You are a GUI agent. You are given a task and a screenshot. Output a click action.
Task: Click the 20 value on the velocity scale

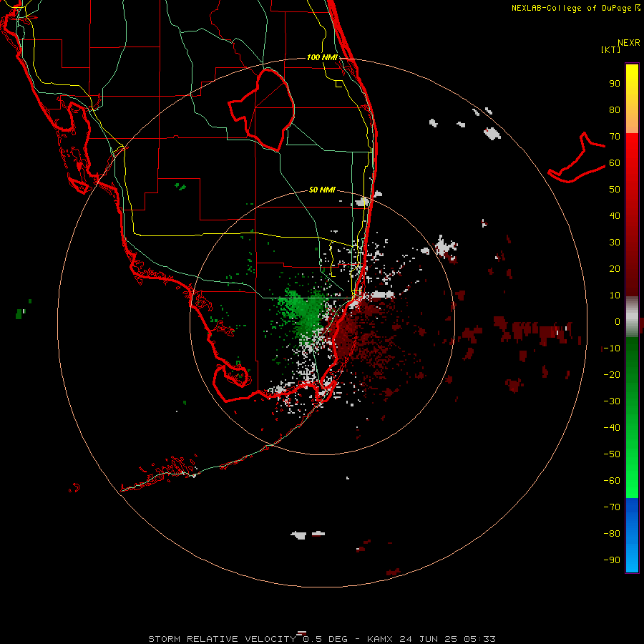(615, 269)
